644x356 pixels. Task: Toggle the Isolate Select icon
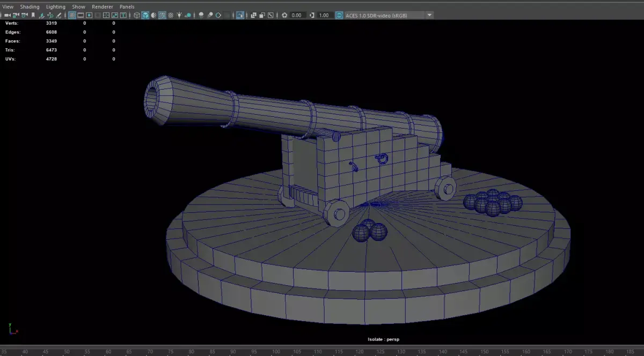[240, 15]
